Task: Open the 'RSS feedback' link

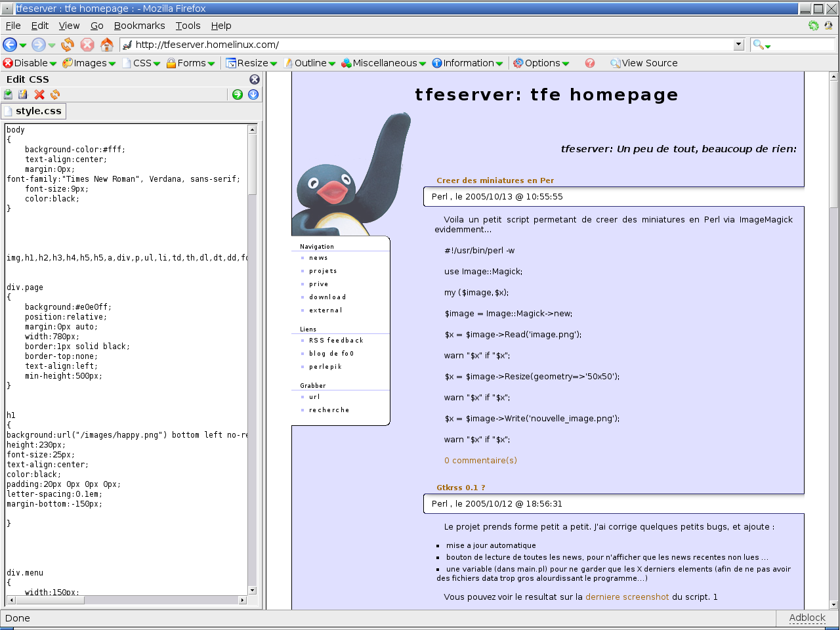Action: pyautogui.click(x=336, y=341)
